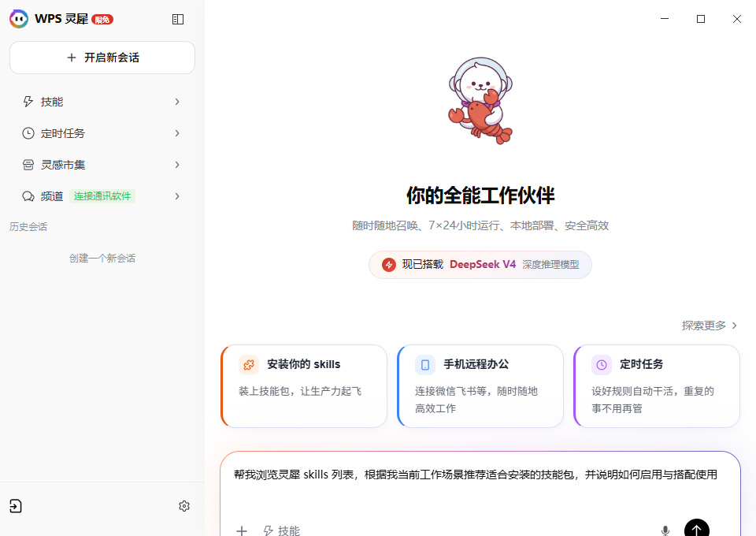Click the mascot holding a lobster
The height and width of the screenshot is (536, 756).
480,101
